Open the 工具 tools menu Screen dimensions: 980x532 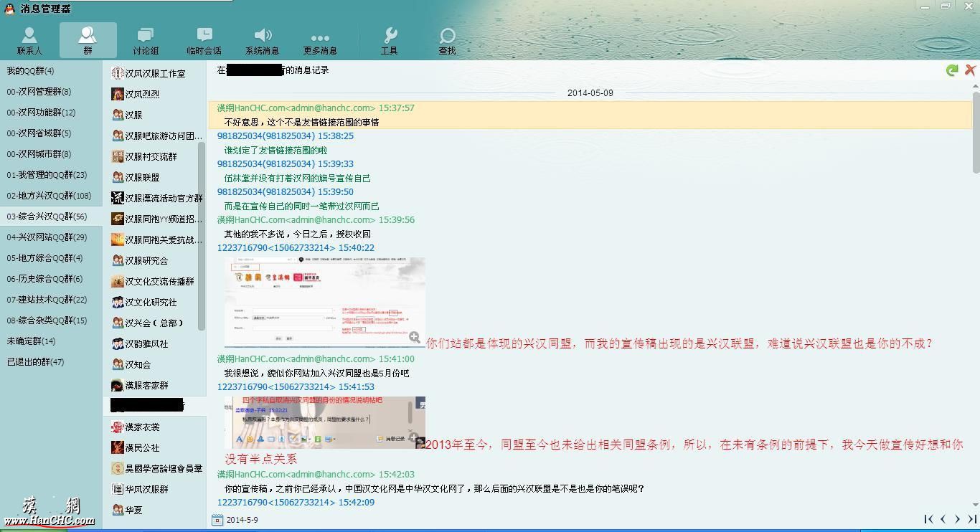(389, 41)
